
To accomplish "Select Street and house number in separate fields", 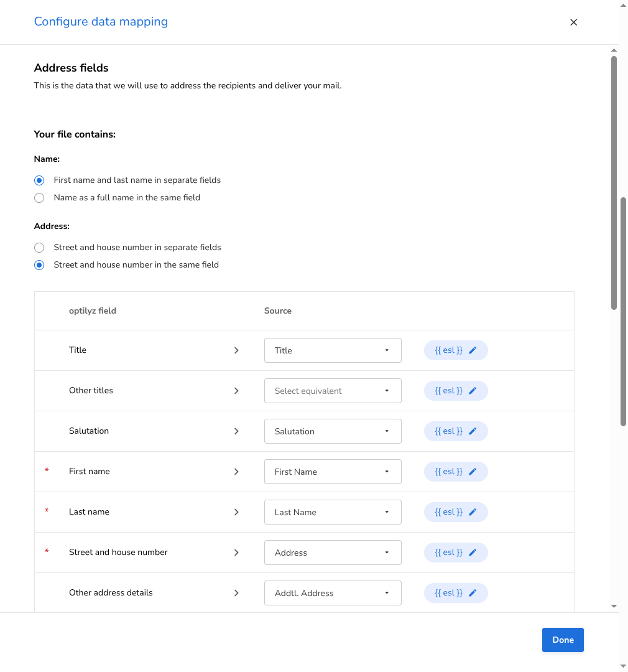I will click(39, 248).
